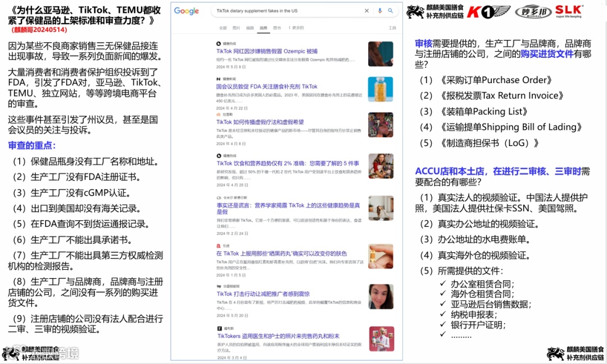The height and width of the screenshot is (364, 607).
Task: Click the date '2024 年 5 月 9 日'
Action: pos(231,67)
